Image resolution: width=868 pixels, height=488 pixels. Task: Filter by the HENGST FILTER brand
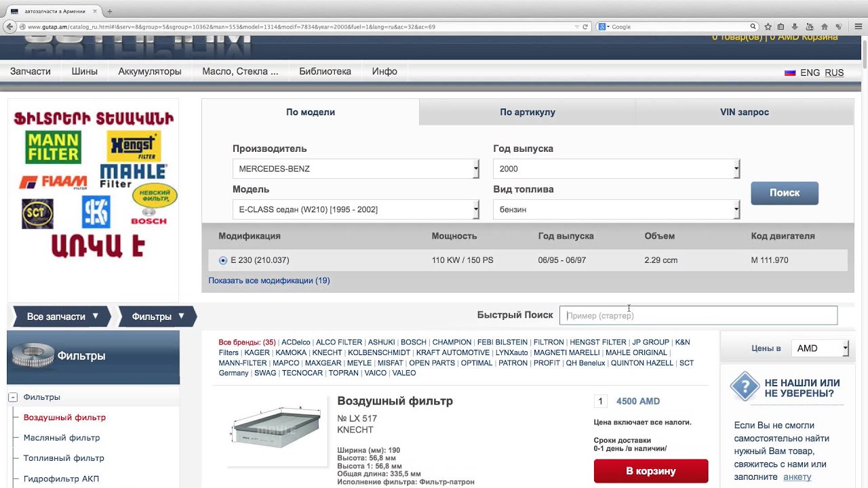(598, 342)
